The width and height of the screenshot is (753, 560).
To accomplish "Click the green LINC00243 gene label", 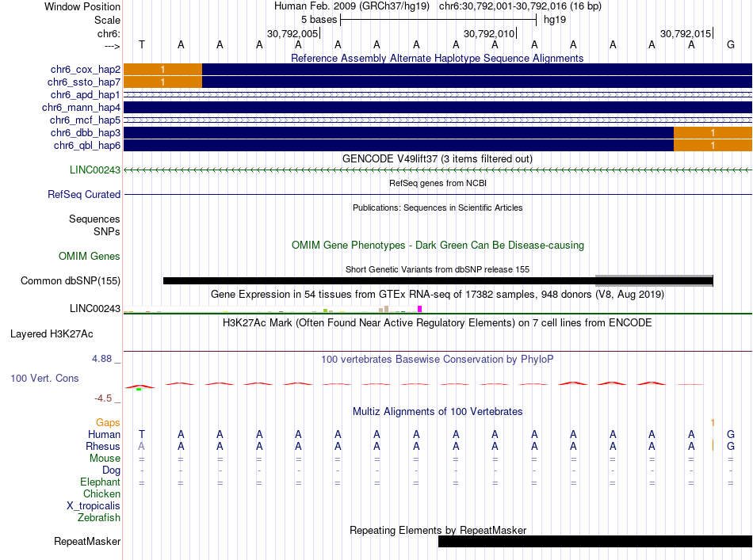I will (x=95, y=170).
